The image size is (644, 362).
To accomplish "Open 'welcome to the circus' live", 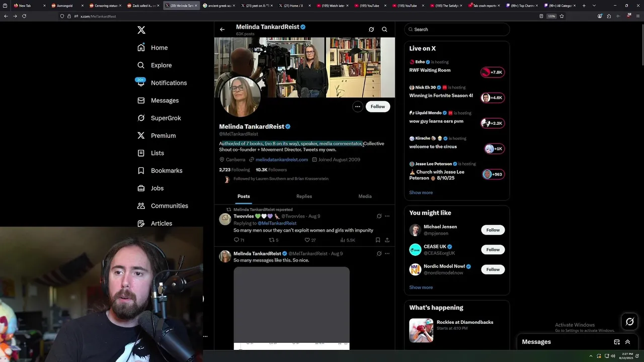I will 457,143.
